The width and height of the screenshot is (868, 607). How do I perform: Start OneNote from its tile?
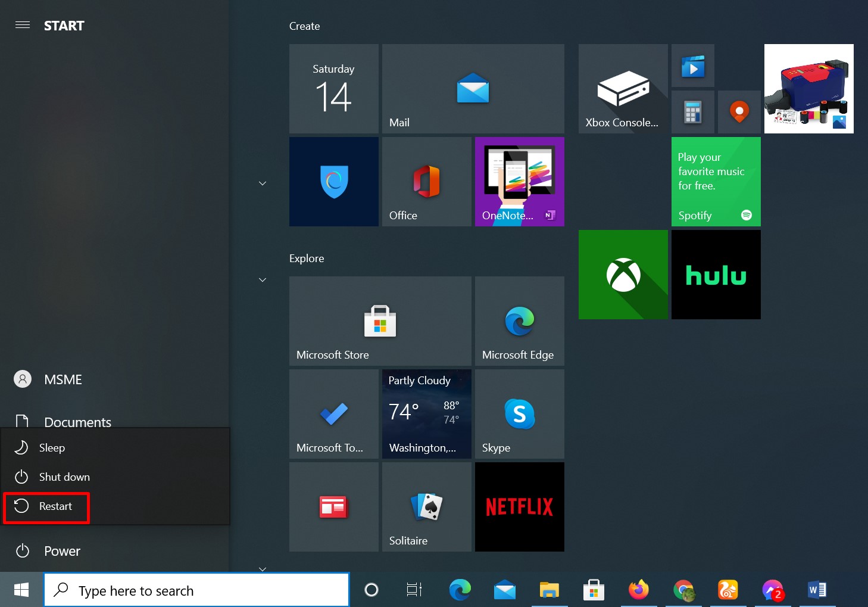click(519, 182)
